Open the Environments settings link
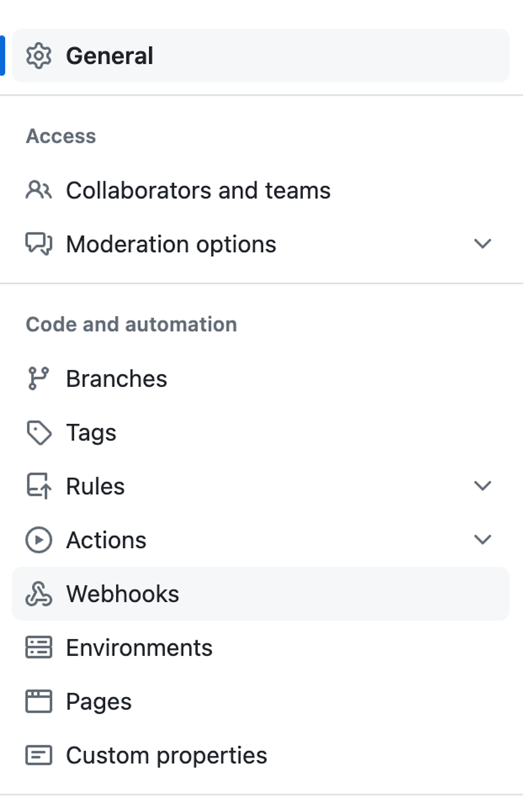 point(139,647)
